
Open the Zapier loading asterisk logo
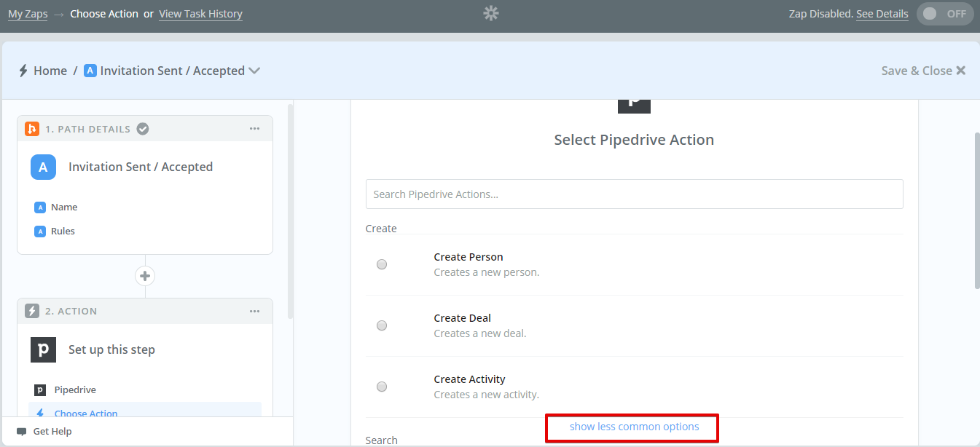click(491, 13)
